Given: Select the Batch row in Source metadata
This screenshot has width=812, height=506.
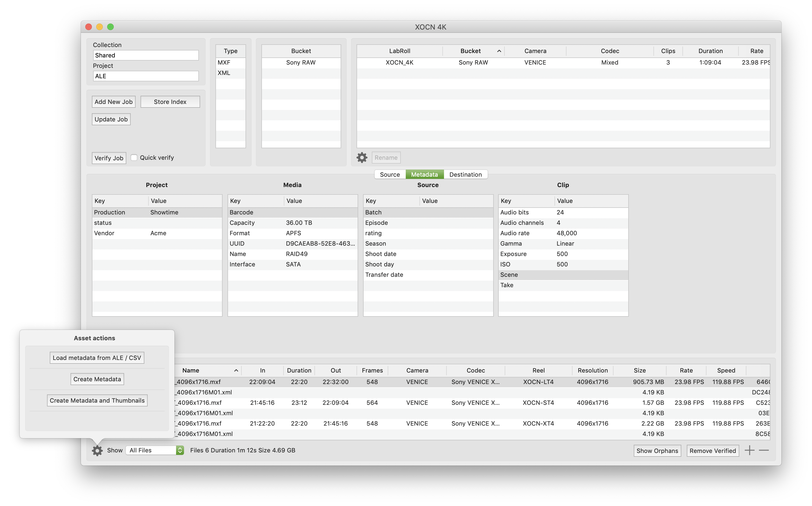Looking at the screenshot, I should click(428, 213).
